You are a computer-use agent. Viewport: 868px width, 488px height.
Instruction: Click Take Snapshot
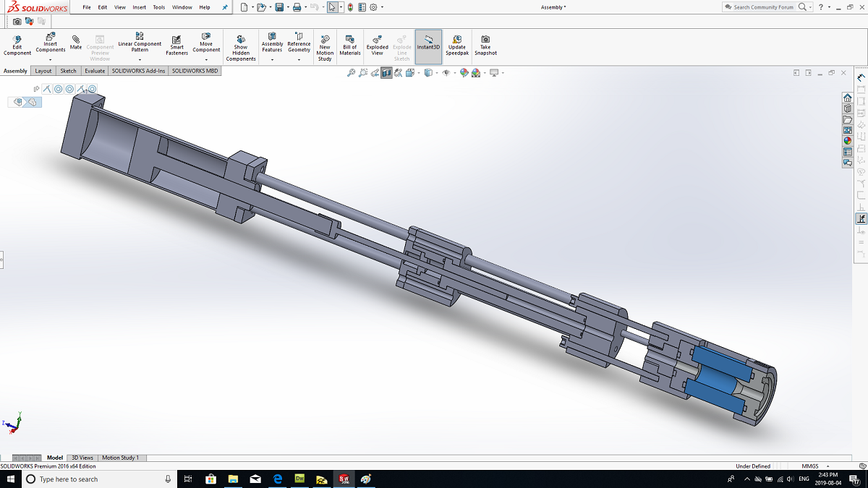pyautogui.click(x=485, y=45)
